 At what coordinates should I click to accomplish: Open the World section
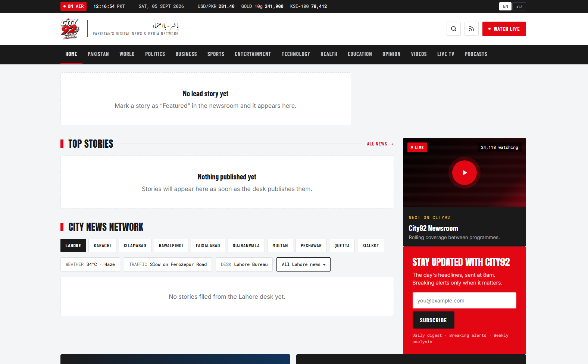click(127, 54)
